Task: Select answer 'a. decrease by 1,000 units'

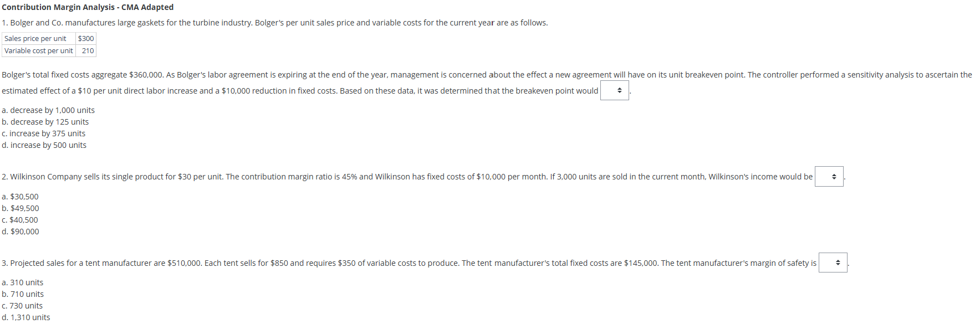Action: 48,110
